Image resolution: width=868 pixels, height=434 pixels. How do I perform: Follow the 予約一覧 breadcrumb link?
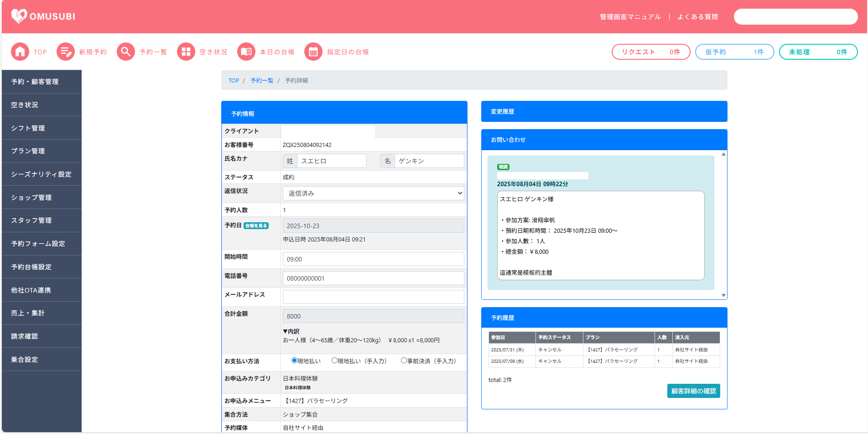(x=261, y=81)
